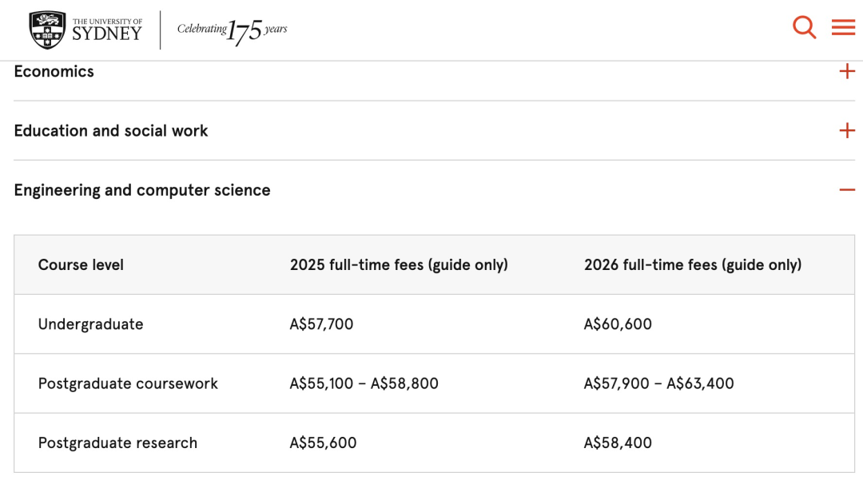Viewport: 863px width, 504px height.
Task: Click Engineering and computer science heading
Action: tap(142, 190)
